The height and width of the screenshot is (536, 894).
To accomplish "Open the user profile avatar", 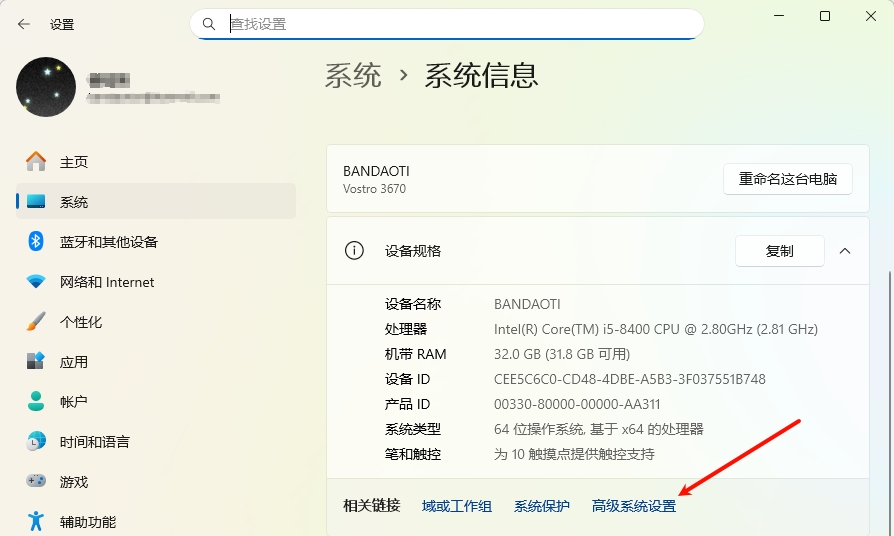I will coord(46,87).
